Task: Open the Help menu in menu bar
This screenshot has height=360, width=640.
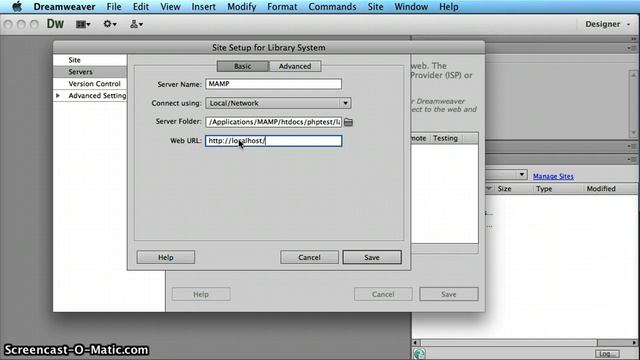Action: tap(449, 7)
